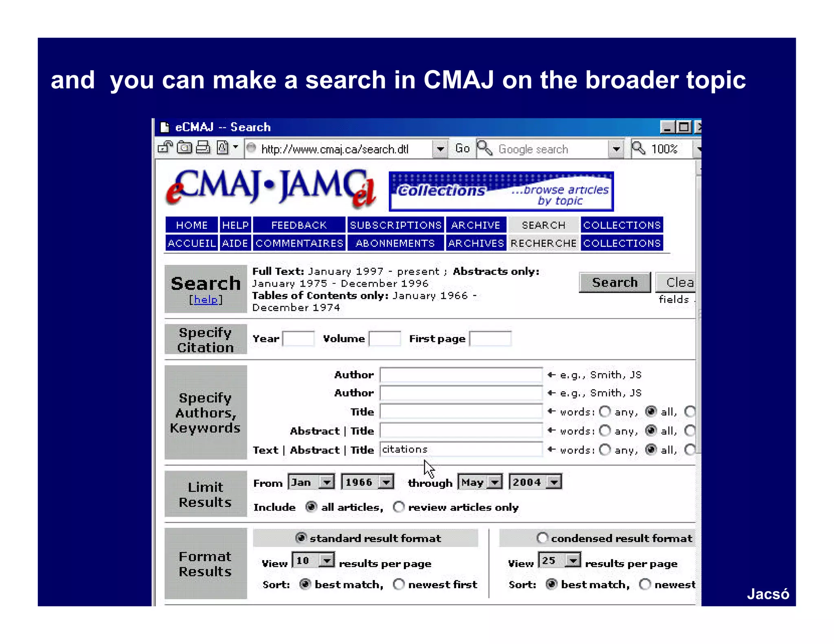Click the gray loading indicator in address bar
This screenshot has width=834, height=644.
click(x=251, y=148)
